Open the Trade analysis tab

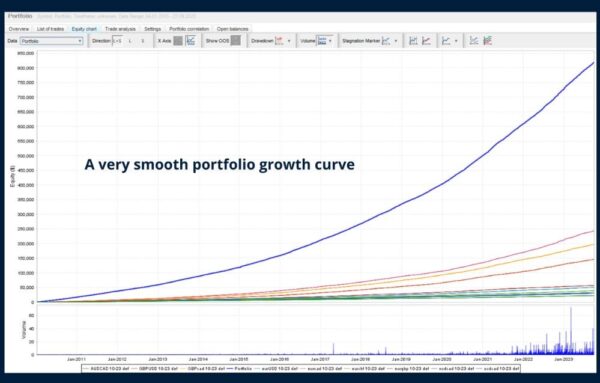click(120, 29)
